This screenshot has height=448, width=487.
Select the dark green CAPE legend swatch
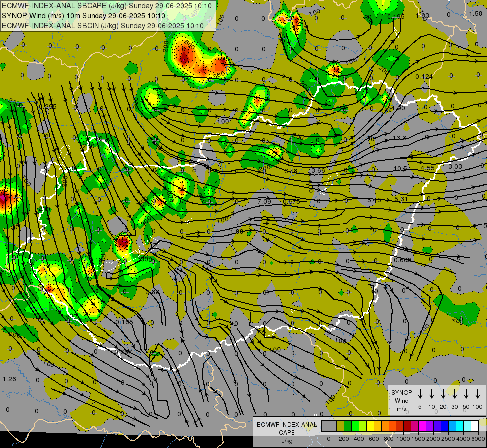348,426
